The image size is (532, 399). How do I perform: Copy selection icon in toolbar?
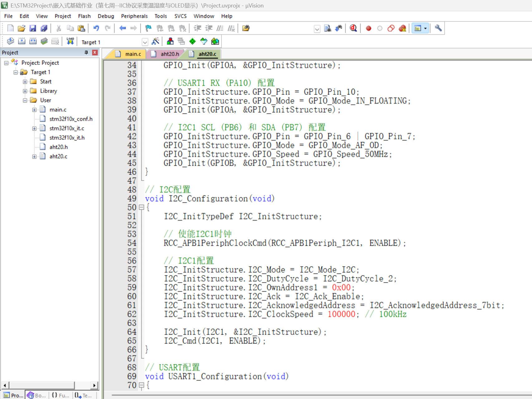click(x=70, y=28)
